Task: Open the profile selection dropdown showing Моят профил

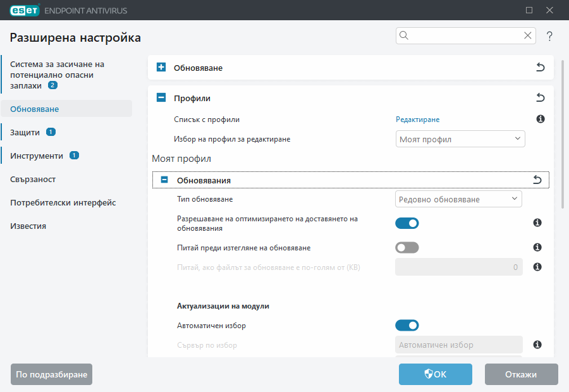Action: [460, 138]
